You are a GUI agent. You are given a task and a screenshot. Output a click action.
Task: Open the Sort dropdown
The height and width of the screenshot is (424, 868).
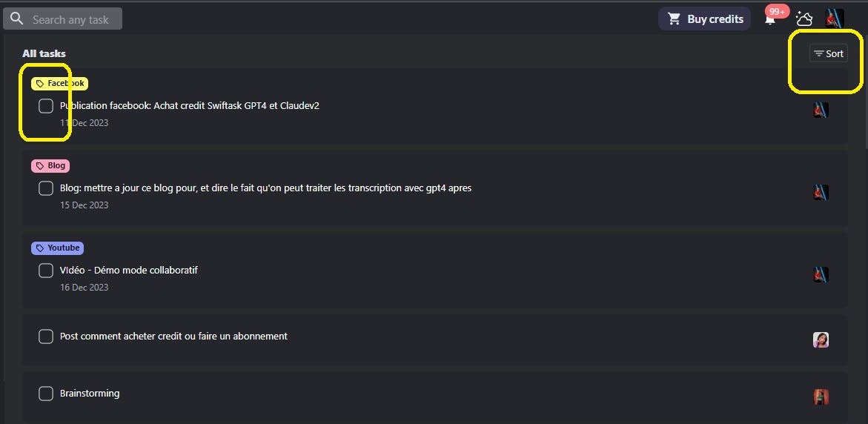[829, 53]
